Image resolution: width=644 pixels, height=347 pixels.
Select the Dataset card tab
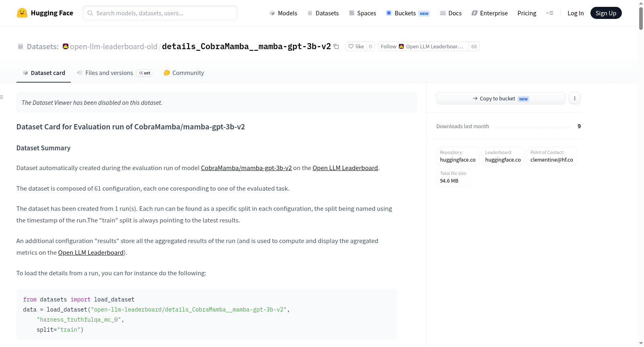click(43, 73)
